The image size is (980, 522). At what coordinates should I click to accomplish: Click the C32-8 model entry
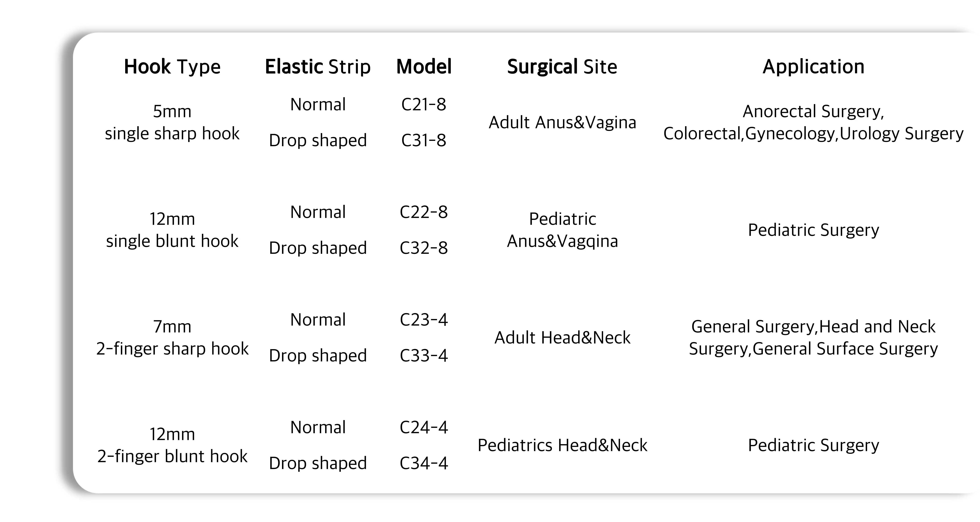point(424,248)
